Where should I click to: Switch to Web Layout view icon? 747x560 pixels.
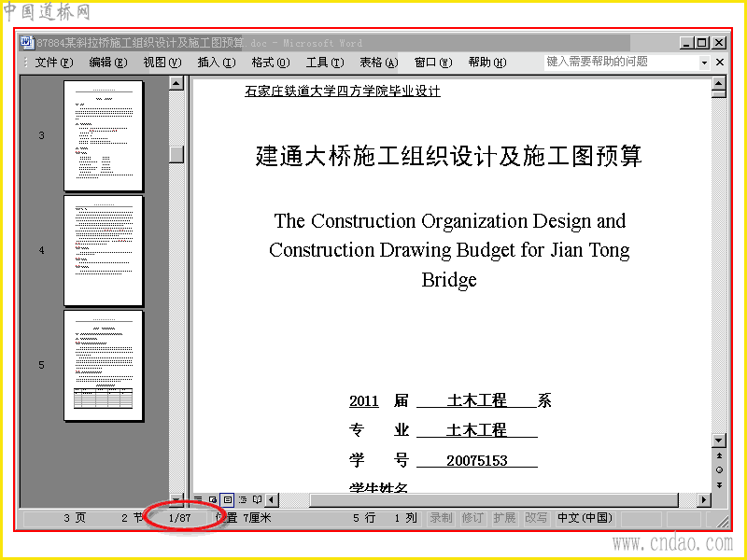213,499
